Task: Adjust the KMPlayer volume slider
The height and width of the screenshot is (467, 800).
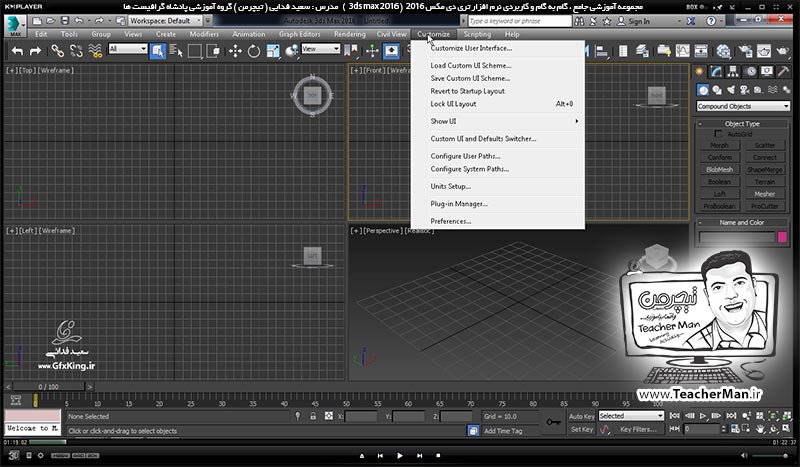Action: point(771,456)
